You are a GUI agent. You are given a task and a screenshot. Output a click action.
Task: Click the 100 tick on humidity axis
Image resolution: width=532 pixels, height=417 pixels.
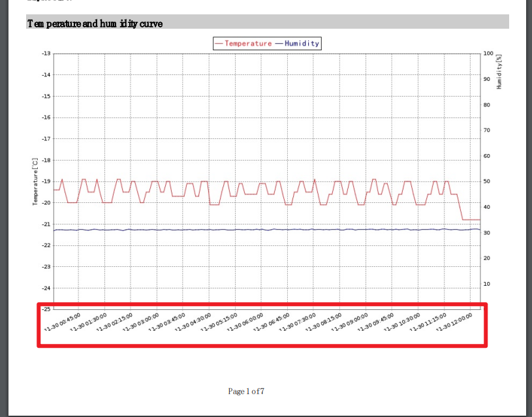click(x=488, y=54)
